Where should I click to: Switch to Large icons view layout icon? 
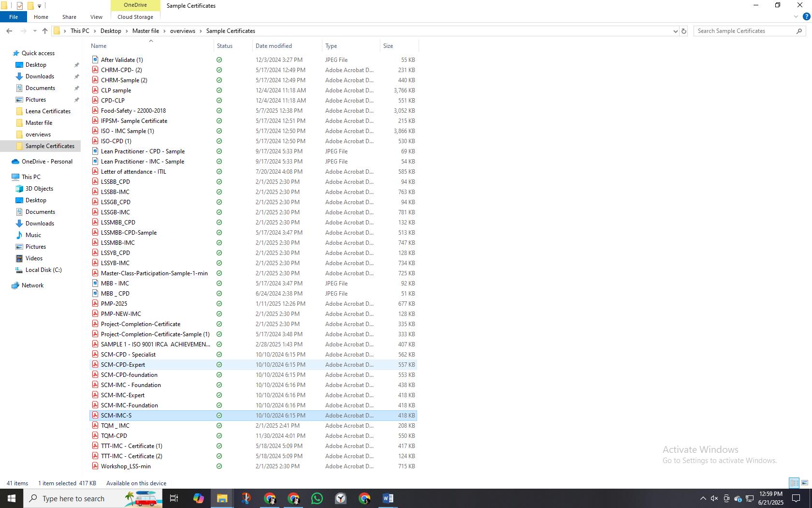coord(805,483)
